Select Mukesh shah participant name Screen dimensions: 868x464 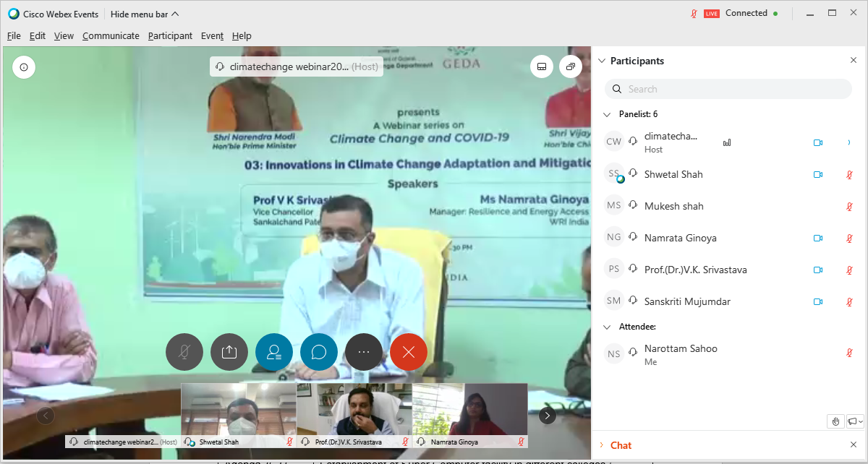coord(674,206)
